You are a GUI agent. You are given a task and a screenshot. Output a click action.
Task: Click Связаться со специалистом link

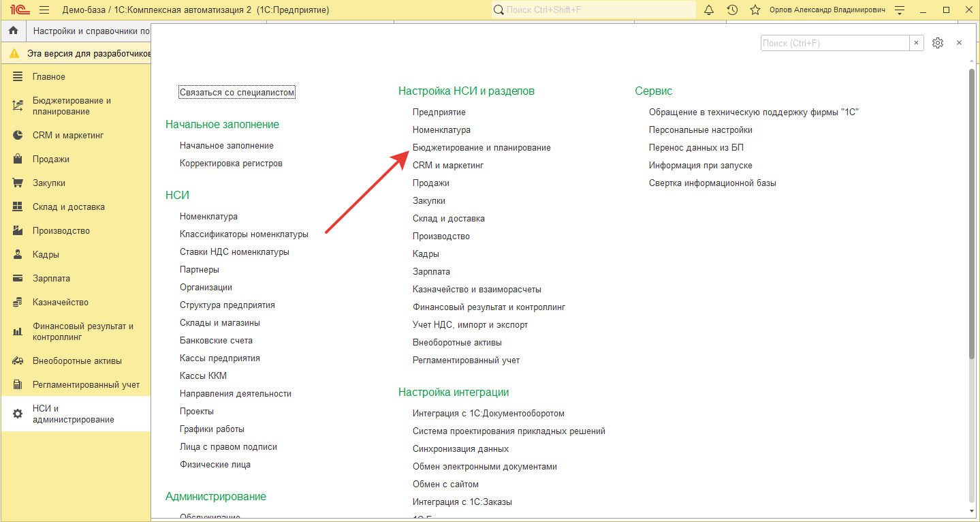[x=237, y=92]
